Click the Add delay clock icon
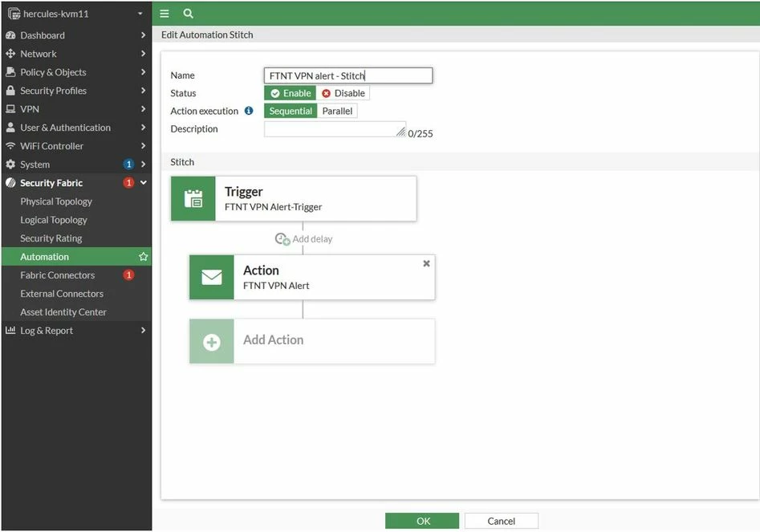Viewport: 760px width, 532px height. (282, 239)
